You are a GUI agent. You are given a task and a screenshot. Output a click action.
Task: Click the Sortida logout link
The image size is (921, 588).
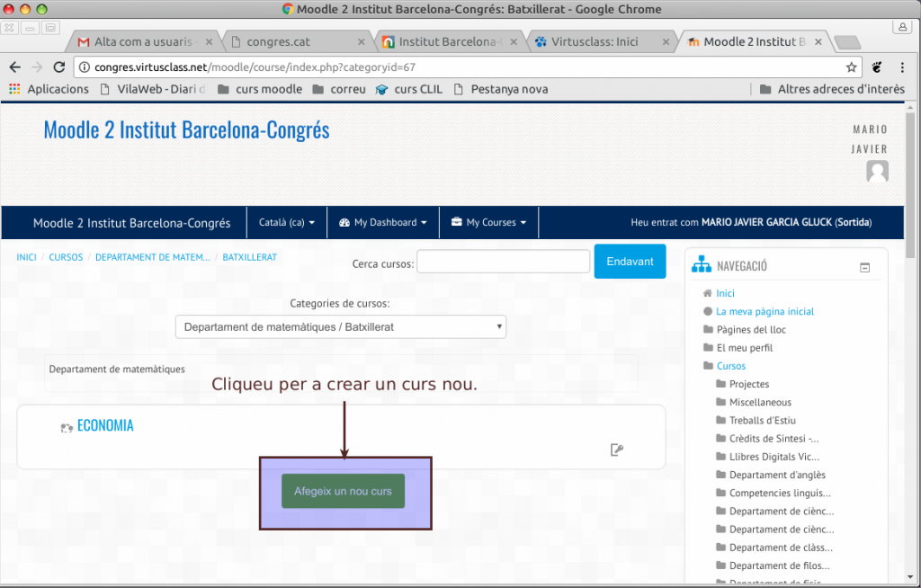[x=853, y=222]
